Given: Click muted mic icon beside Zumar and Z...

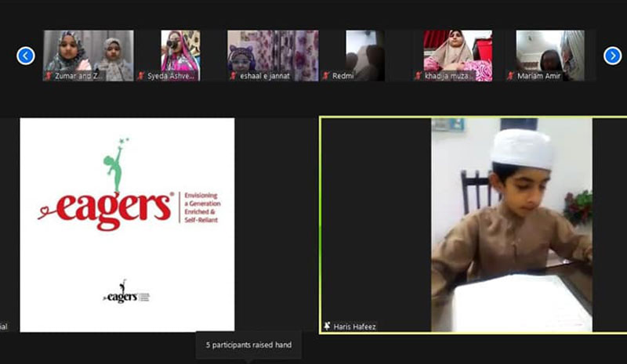Looking at the screenshot, I should click(49, 75).
